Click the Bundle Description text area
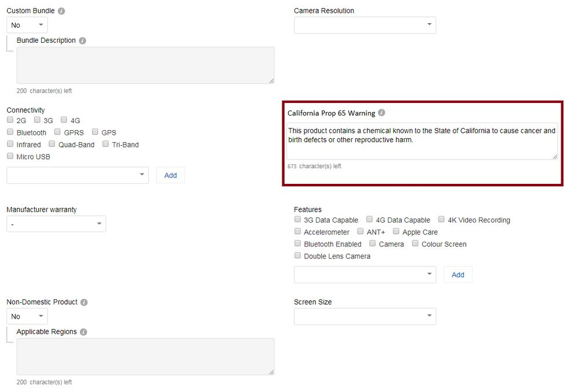 pyautogui.click(x=145, y=65)
